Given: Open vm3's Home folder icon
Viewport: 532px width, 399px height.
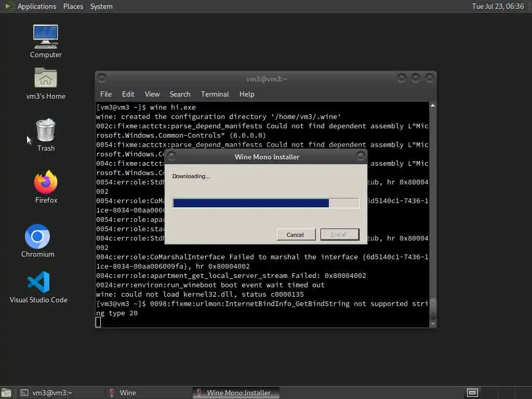Looking at the screenshot, I should (x=46, y=83).
